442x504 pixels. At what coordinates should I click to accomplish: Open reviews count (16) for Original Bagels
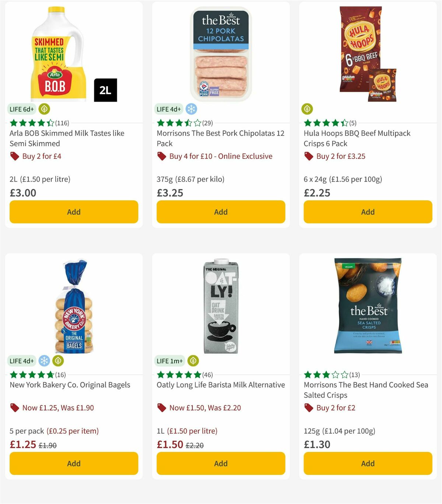60,374
